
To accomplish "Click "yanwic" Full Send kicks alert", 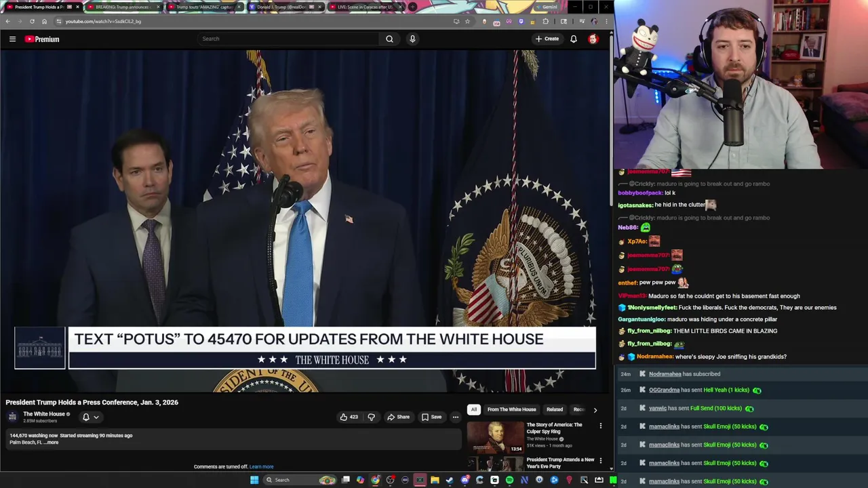I will (x=742, y=408).
